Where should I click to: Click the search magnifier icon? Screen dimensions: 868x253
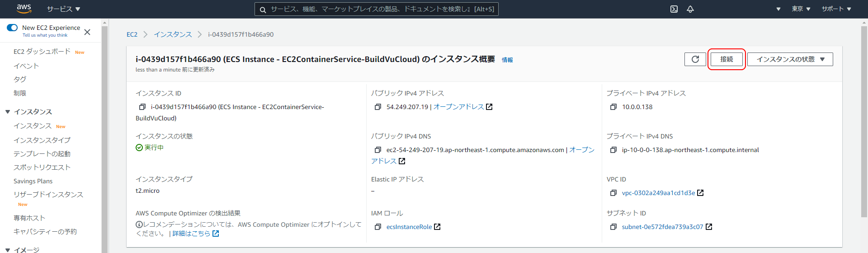pyautogui.click(x=263, y=10)
